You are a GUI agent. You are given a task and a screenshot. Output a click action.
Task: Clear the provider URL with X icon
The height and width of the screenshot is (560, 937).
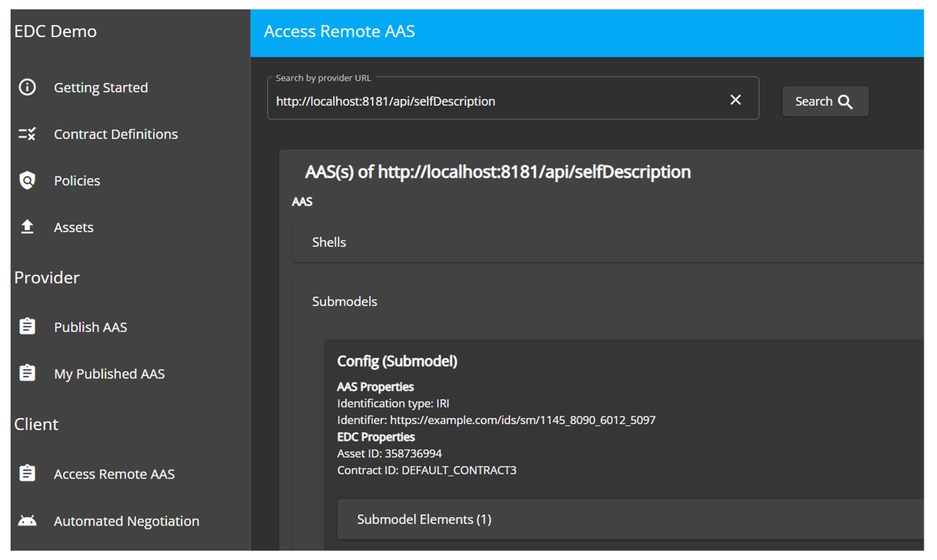pos(735,100)
